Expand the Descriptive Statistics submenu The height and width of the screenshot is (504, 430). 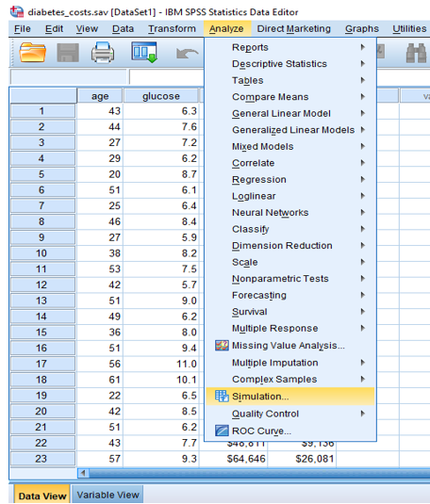point(290,64)
